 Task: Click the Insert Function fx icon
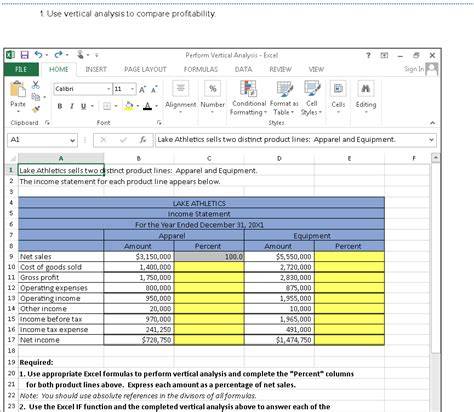[x=143, y=140]
